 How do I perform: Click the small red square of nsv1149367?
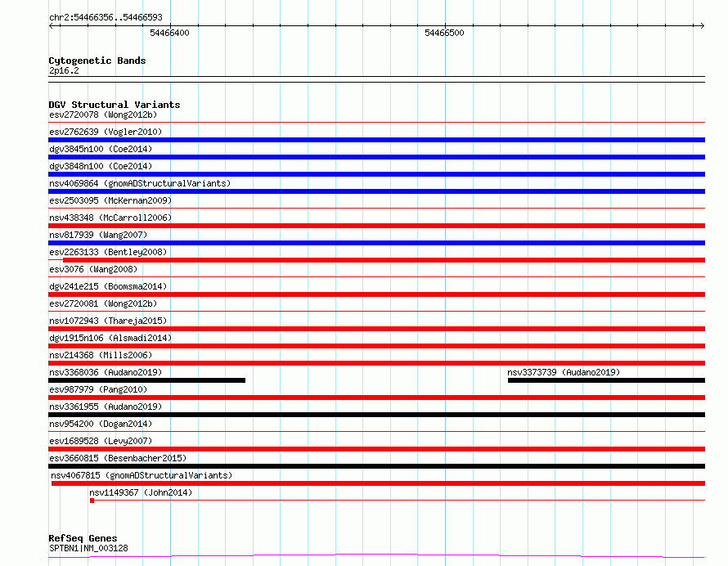92,501
